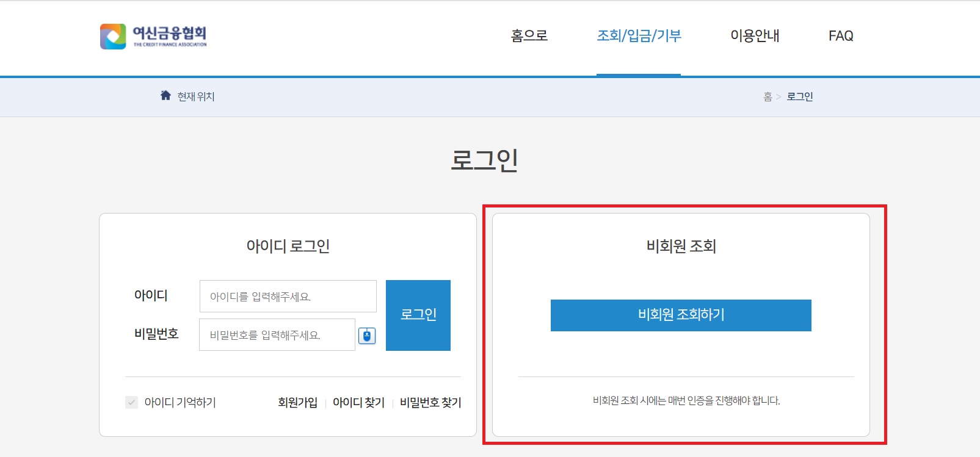
Task: Open the 회원가입 link
Action: click(297, 403)
